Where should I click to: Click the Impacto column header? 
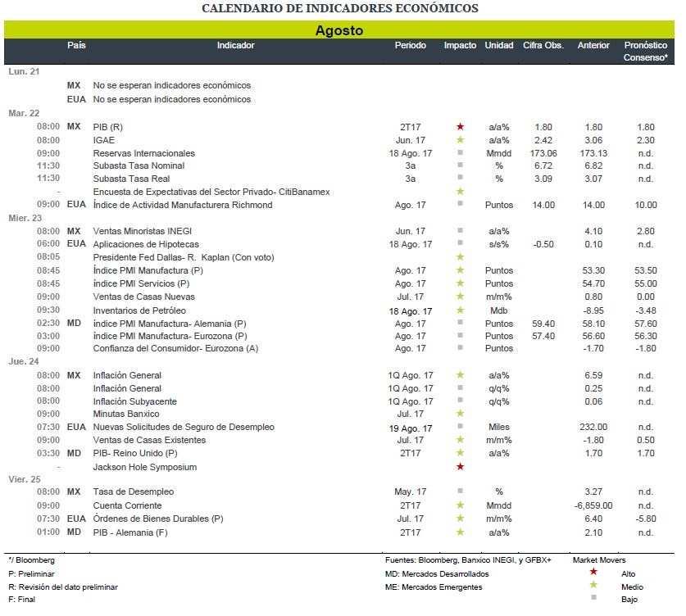(x=460, y=46)
